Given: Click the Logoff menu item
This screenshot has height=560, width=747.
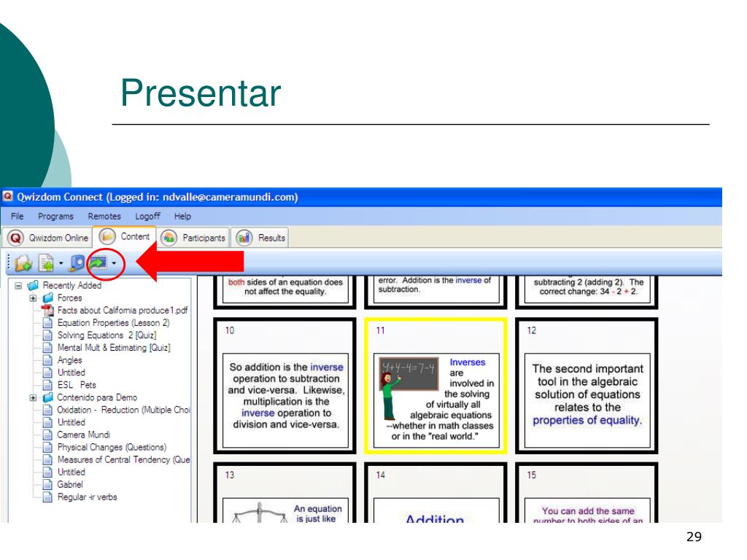Looking at the screenshot, I should click(x=147, y=216).
